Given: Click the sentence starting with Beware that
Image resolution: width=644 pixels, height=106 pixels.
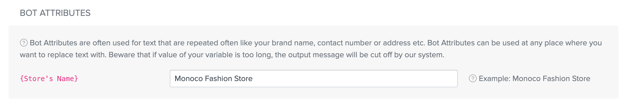Looking at the screenshot, I should click(276, 55).
